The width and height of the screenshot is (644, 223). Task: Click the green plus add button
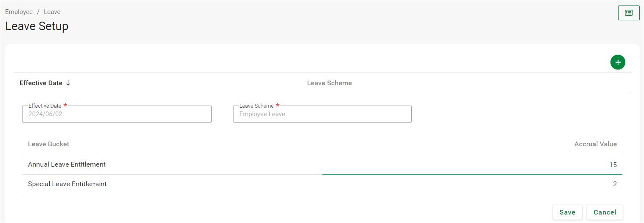[x=618, y=62]
